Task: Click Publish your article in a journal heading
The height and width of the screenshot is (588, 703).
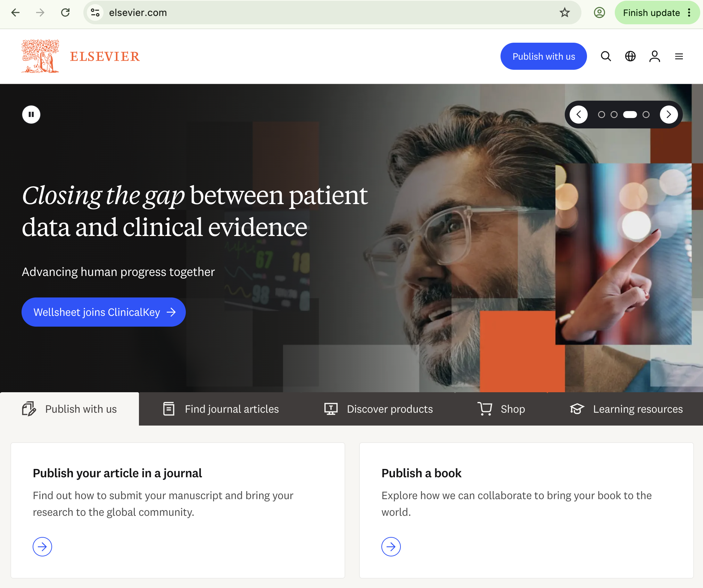Action: tap(117, 473)
